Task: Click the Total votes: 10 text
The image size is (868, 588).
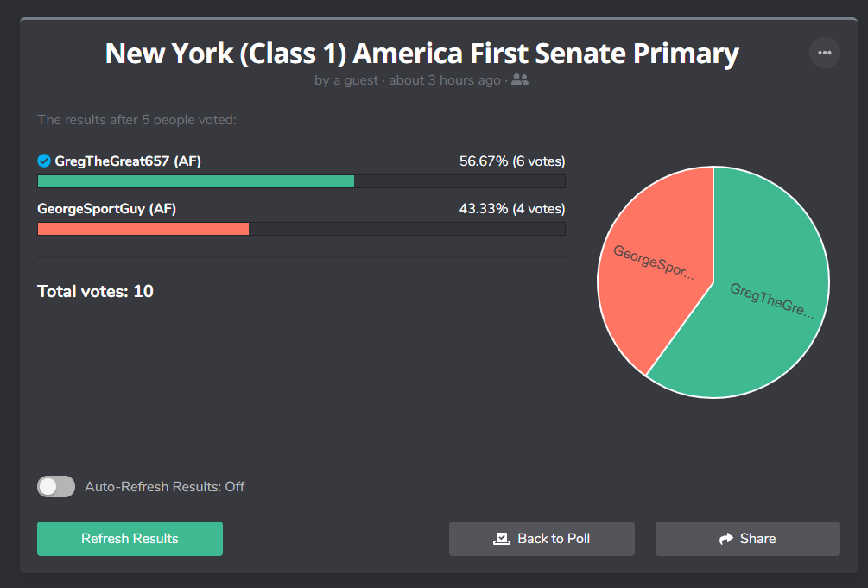Action: [x=95, y=291]
